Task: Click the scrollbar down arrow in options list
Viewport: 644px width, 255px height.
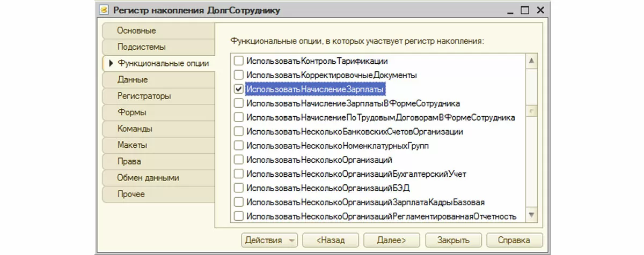Action: point(532,215)
